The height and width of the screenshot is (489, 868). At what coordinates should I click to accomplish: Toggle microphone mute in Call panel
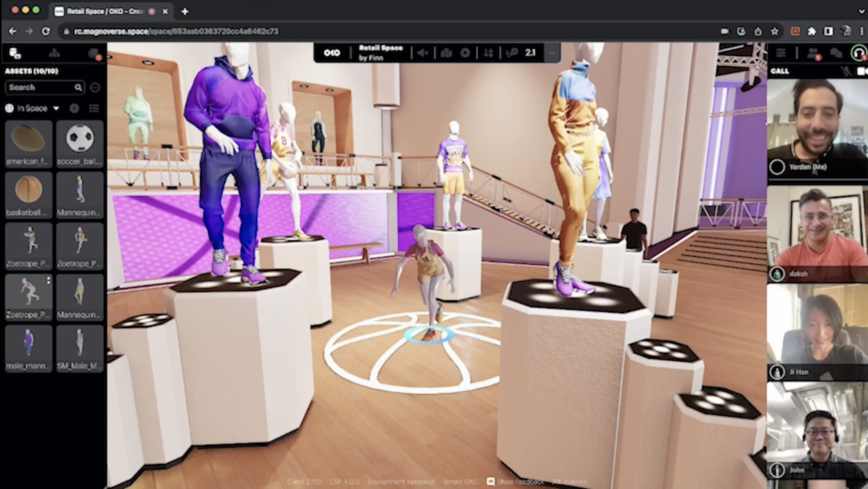coord(846,71)
